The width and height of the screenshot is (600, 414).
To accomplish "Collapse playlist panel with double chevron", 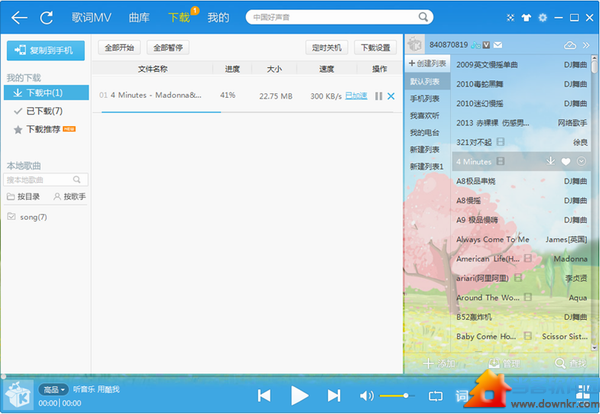I will (586, 45).
